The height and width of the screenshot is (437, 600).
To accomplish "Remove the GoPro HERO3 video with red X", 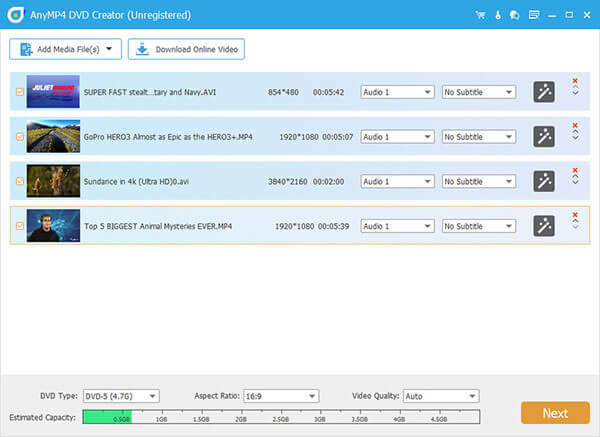I will pos(575,126).
